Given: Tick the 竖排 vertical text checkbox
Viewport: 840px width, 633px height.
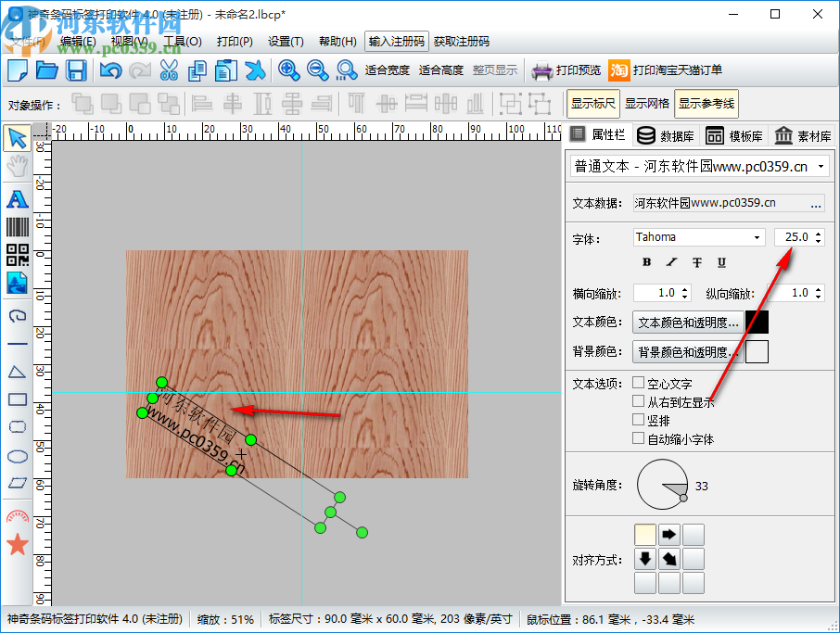Looking at the screenshot, I should point(638,420).
